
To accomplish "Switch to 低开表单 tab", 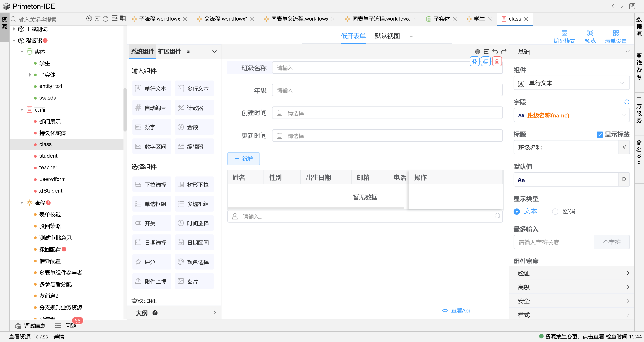I will (353, 36).
